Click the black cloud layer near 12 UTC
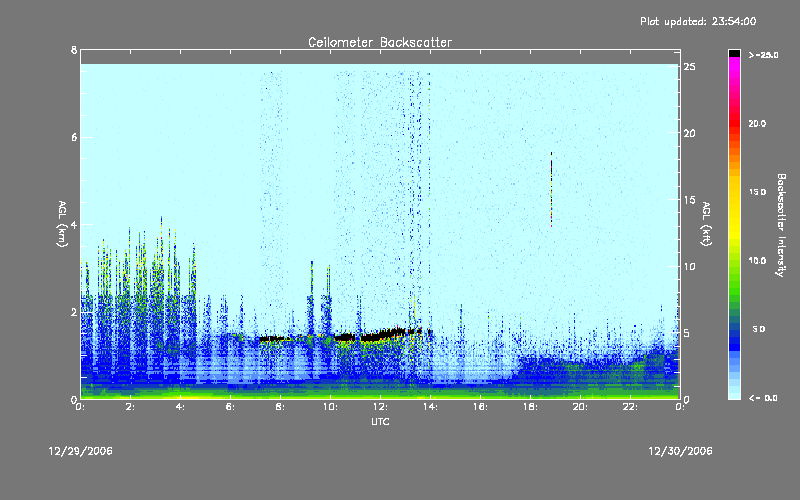 (x=383, y=335)
